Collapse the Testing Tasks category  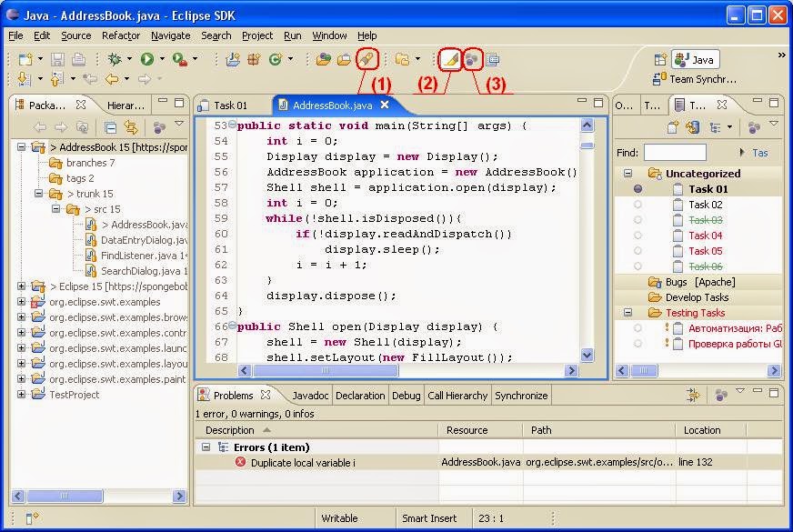(627, 312)
